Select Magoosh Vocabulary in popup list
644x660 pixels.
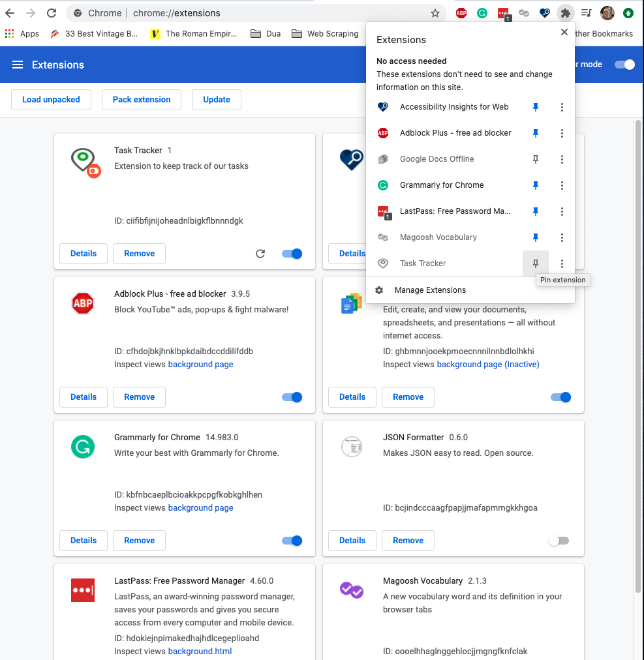point(444,237)
